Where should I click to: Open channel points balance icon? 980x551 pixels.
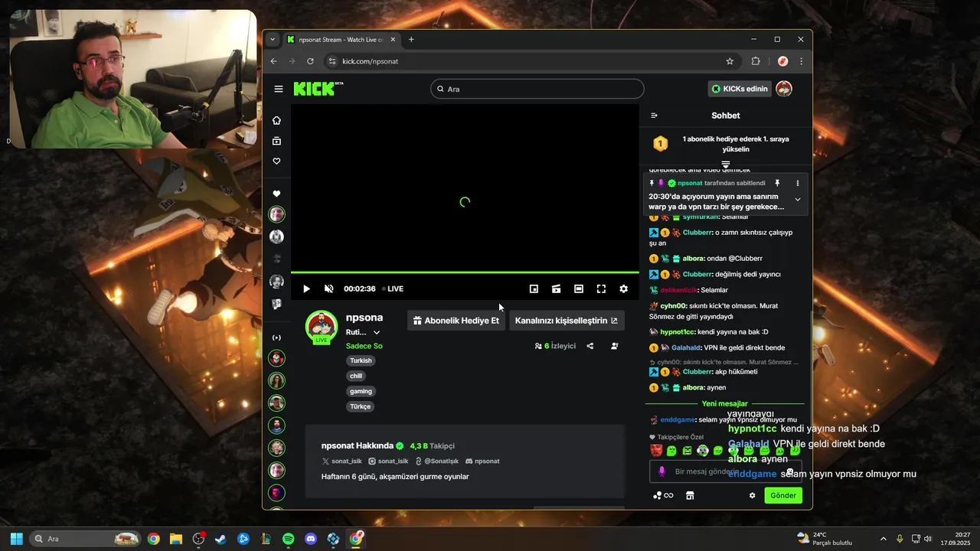(663, 495)
